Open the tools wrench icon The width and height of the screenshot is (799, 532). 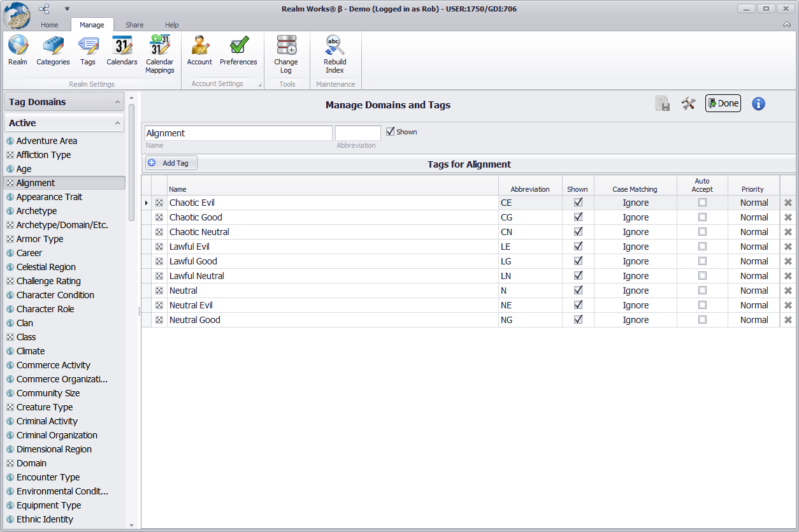[x=688, y=104]
